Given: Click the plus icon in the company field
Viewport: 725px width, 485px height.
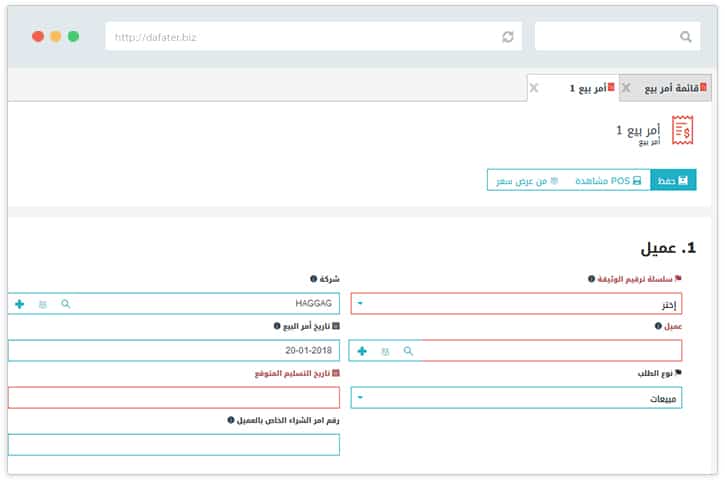Looking at the screenshot, I should click(x=19, y=303).
